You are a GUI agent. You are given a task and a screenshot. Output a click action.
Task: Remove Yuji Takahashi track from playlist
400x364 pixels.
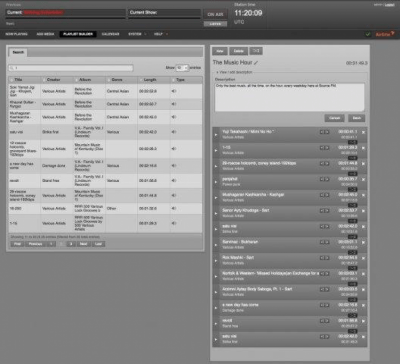tap(363, 132)
